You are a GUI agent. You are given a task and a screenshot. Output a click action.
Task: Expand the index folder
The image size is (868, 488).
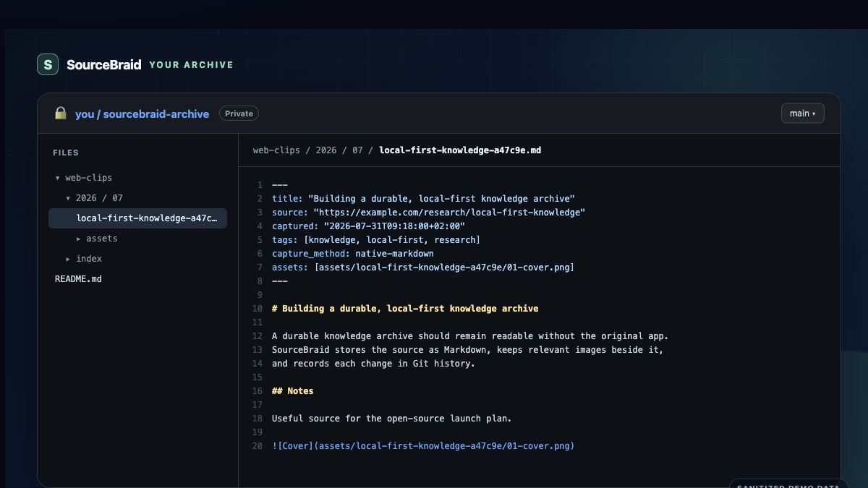(83, 259)
